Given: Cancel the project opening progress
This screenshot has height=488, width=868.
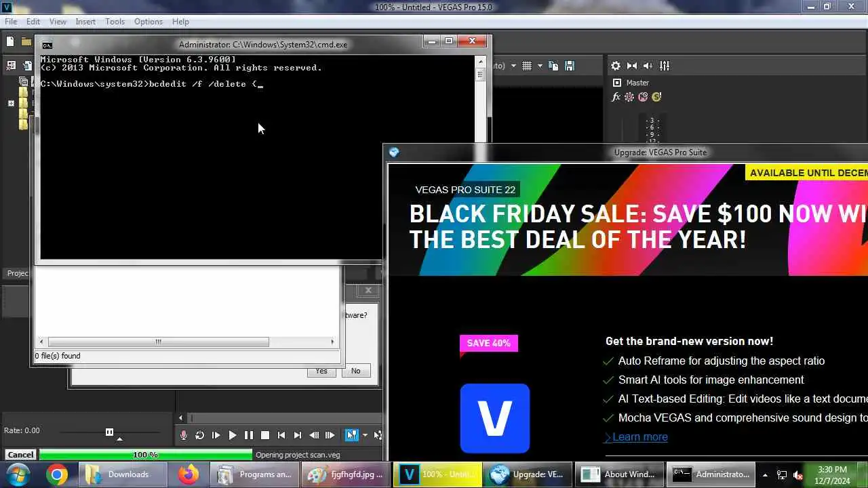Looking at the screenshot, I should point(20,455).
